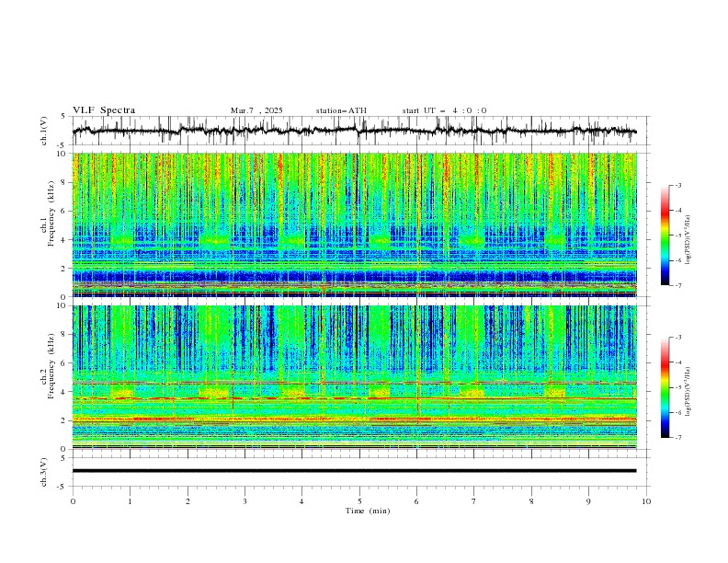Click the "ch.3(V)" axis label

pyautogui.click(x=44, y=472)
